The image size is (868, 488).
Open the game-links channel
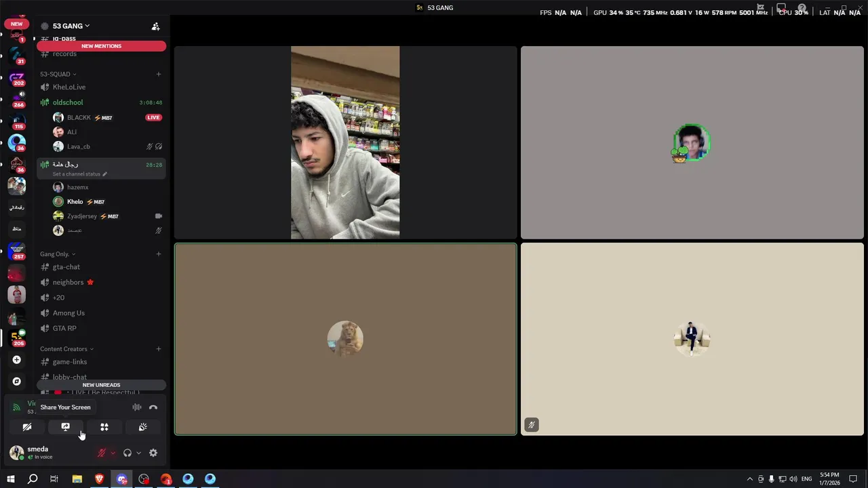102,362
